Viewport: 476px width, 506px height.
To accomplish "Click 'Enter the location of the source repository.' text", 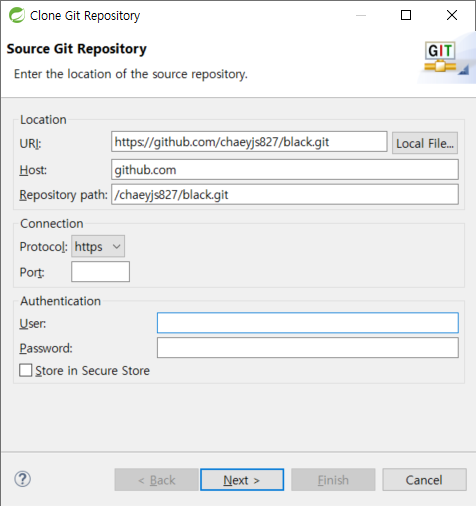I will 131,74.
